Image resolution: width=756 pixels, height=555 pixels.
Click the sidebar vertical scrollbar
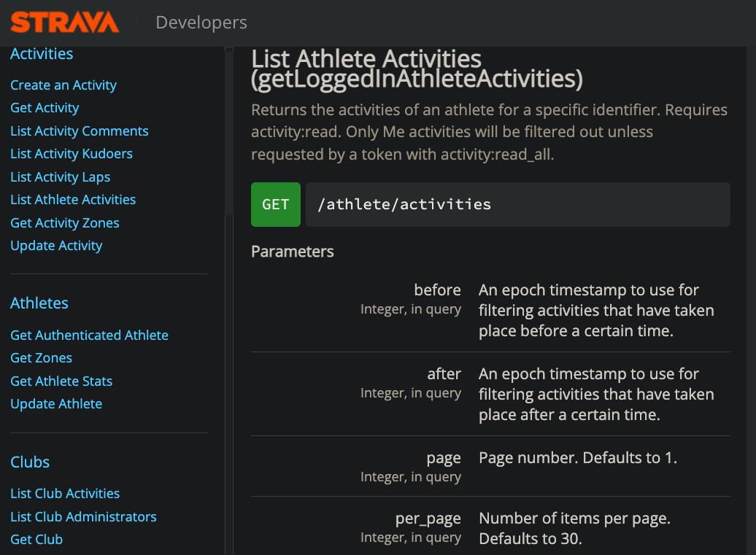click(x=229, y=131)
